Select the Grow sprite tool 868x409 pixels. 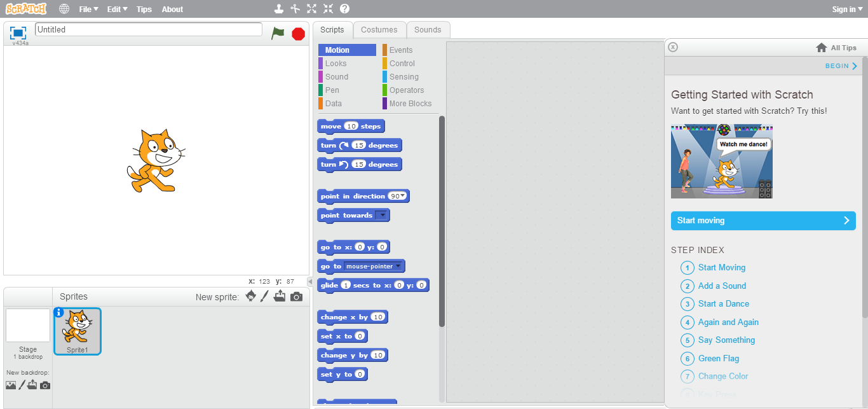(311, 9)
